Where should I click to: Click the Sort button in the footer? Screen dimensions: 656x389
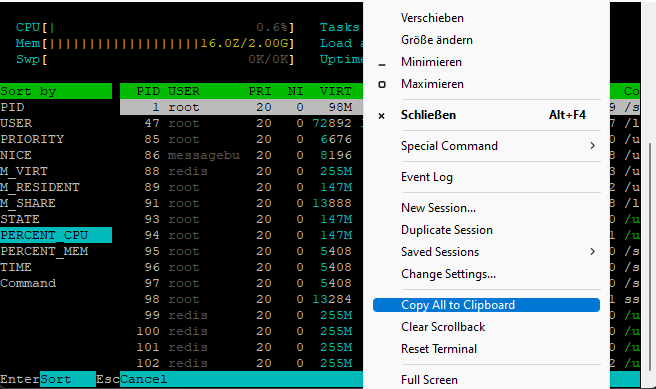(68, 379)
